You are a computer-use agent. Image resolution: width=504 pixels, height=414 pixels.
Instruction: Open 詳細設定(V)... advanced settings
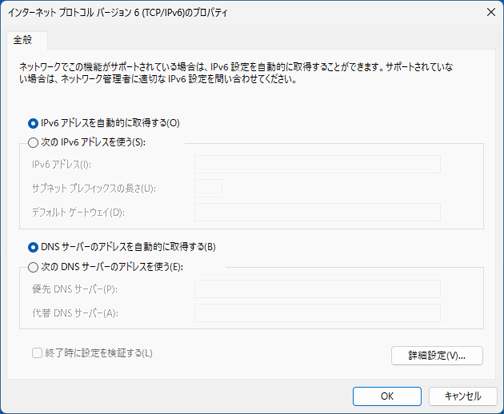437,356
